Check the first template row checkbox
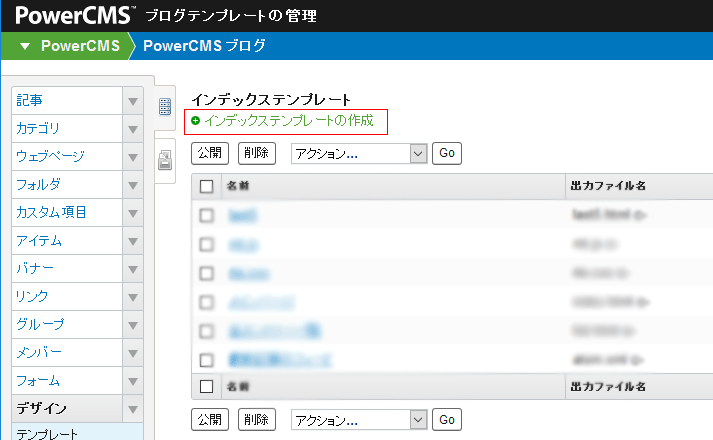 click(206, 215)
